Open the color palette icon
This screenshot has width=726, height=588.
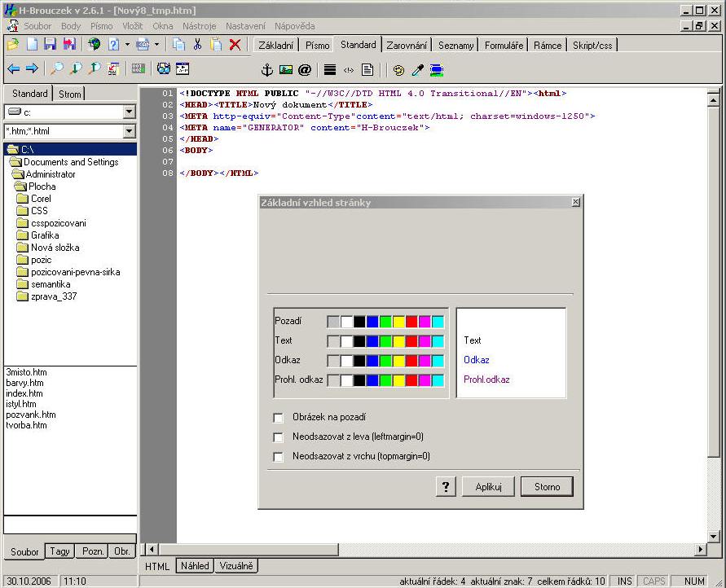coord(398,70)
